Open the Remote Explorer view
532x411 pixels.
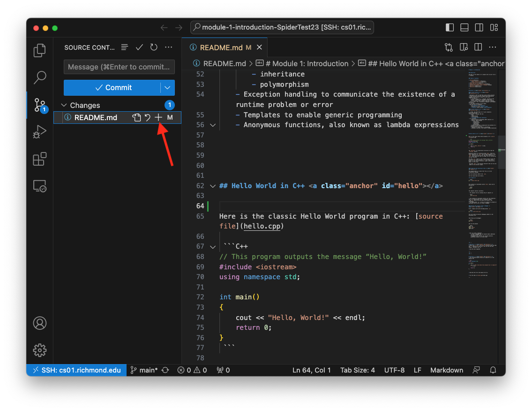40,186
